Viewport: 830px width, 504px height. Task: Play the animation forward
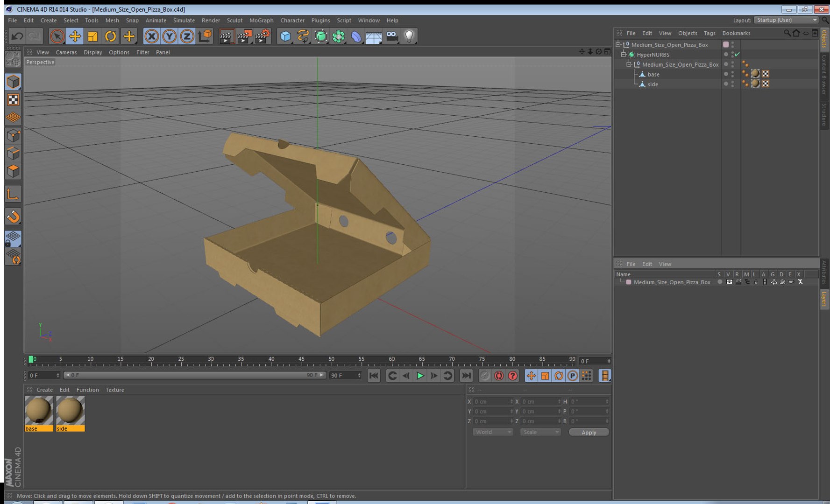coord(420,376)
